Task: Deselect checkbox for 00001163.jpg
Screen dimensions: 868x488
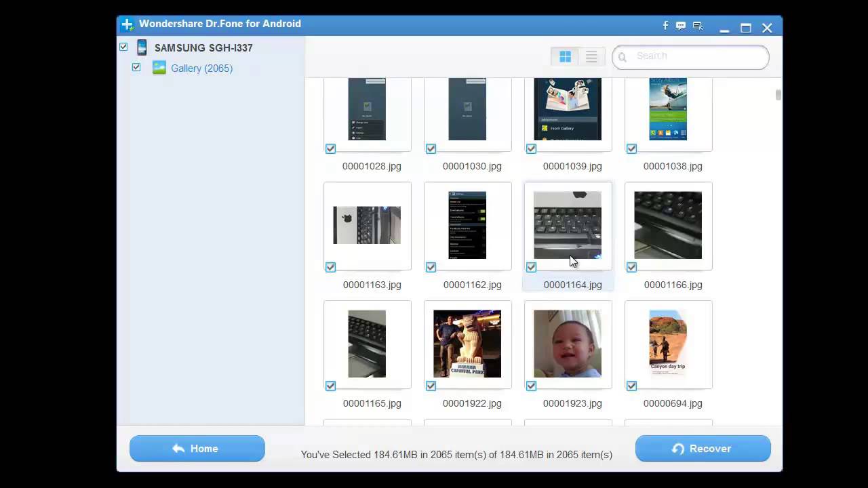Action: pyautogui.click(x=330, y=267)
